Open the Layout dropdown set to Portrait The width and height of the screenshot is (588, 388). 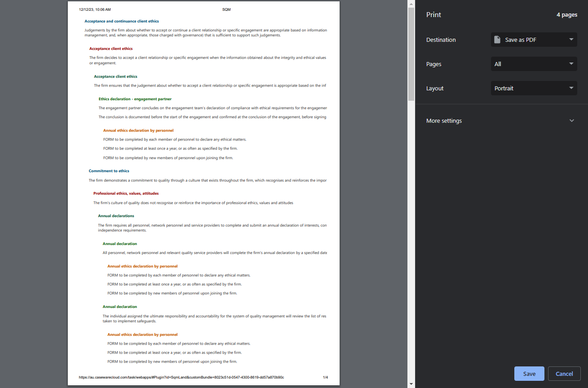534,88
